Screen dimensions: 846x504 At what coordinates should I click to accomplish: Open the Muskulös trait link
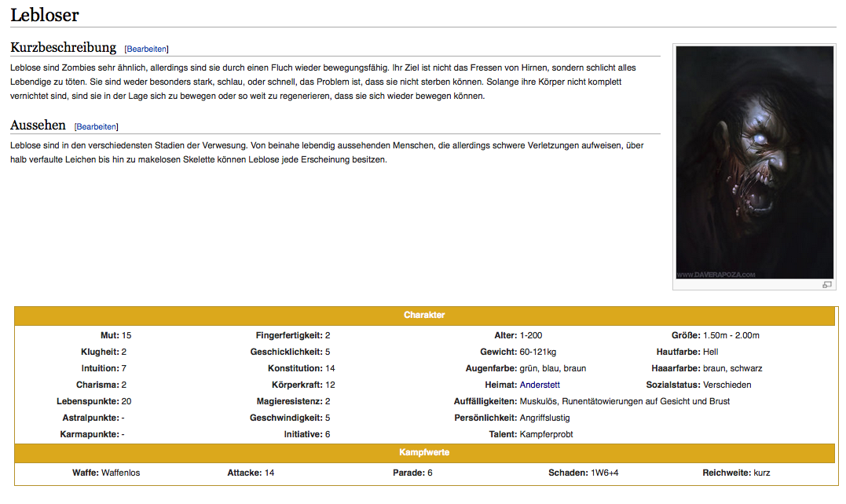[x=540, y=400]
